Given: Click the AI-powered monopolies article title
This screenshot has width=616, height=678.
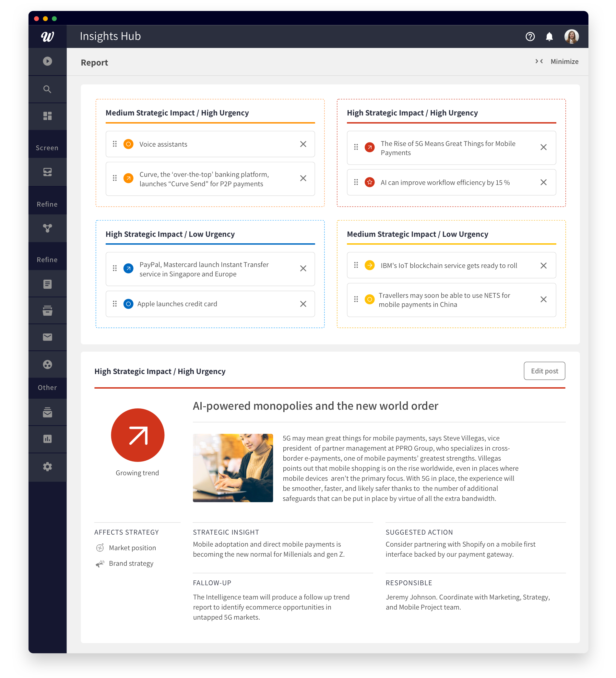Looking at the screenshot, I should pos(315,406).
